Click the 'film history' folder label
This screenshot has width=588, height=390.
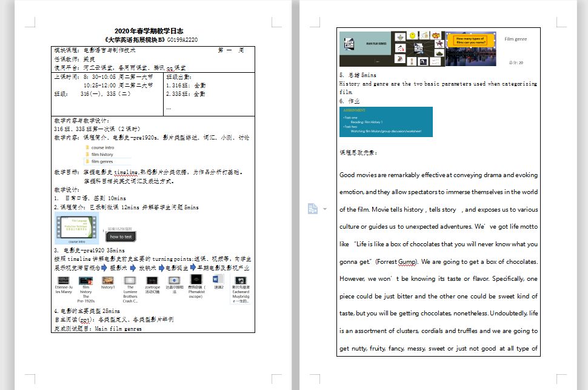(102, 154)
